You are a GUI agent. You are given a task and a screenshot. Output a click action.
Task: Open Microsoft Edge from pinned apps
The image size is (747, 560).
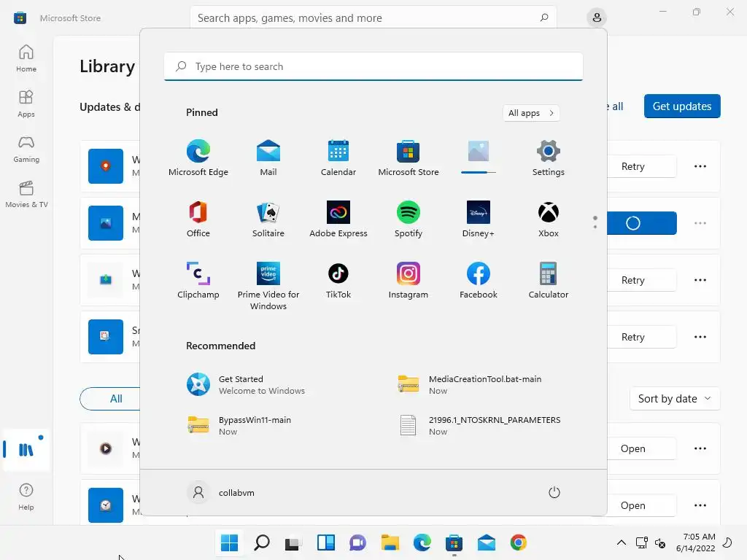tap(198, 158)
